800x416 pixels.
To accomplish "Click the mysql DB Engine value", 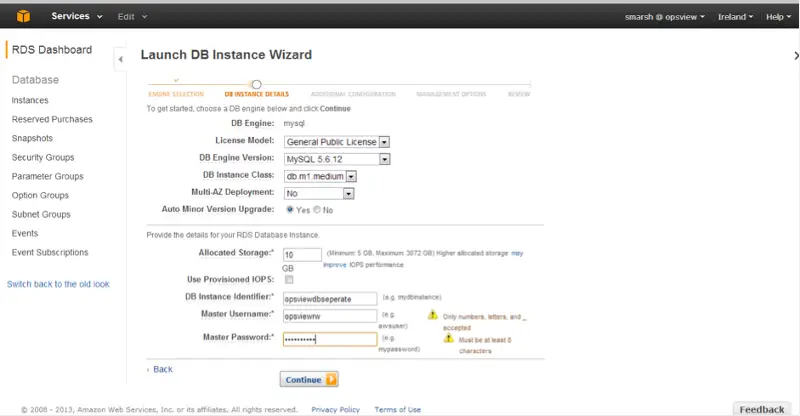I will (294, 124).
